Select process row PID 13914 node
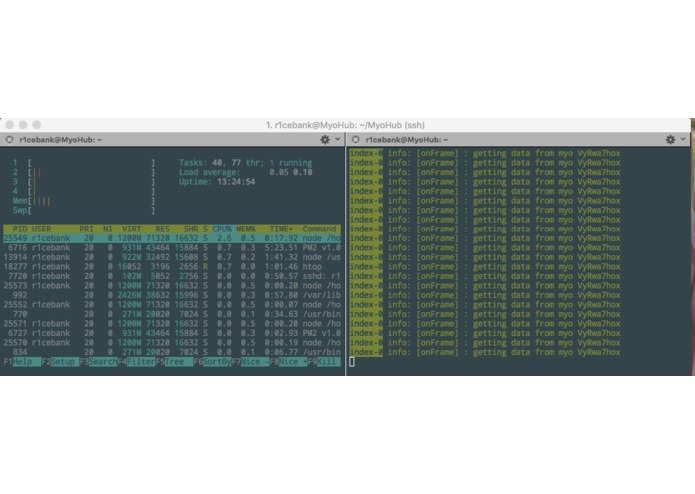The image size is (695, 494). 172,257
